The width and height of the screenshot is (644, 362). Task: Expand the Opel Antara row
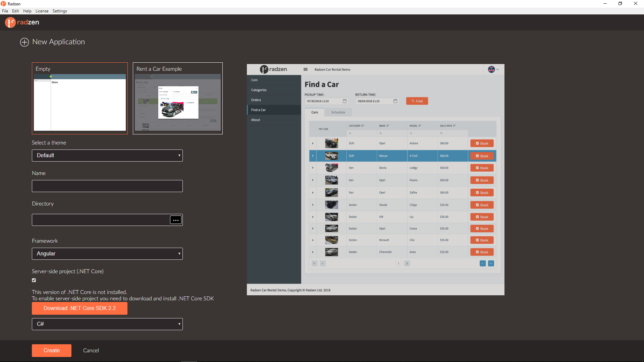pos(313,143)
